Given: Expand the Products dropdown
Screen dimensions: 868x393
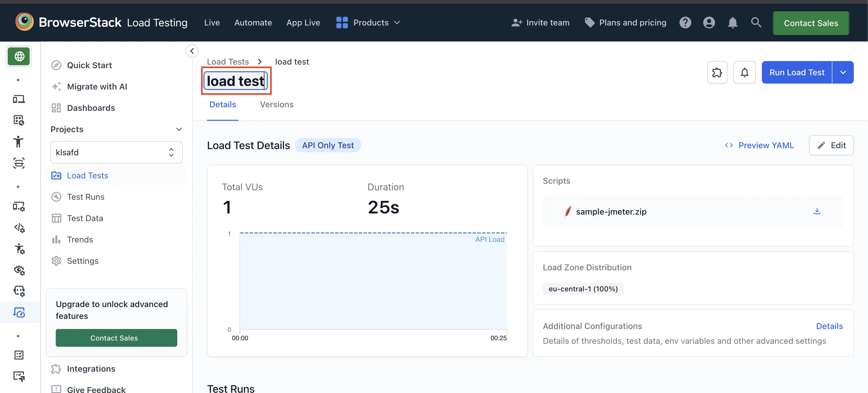Looking at the screenshot, I should 368,23.
